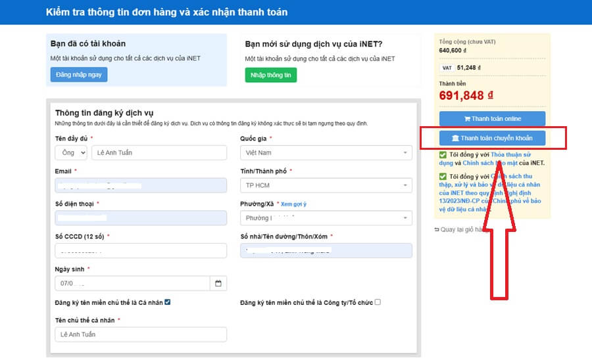Click the Số nhà/Tên đường address field
592x364 pixels.
326,250
